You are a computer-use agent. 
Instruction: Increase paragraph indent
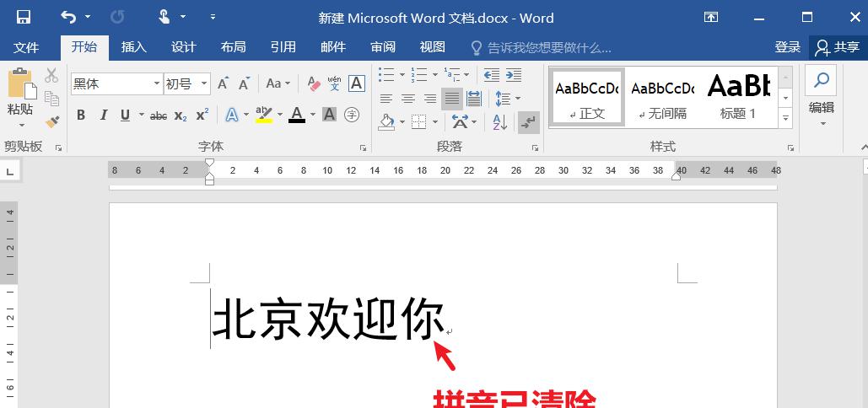[x=514, y=74]
